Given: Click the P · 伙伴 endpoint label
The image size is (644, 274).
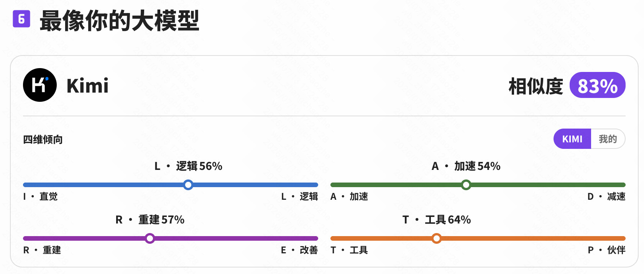Looking at the screenshot, I should click(606, 250).
